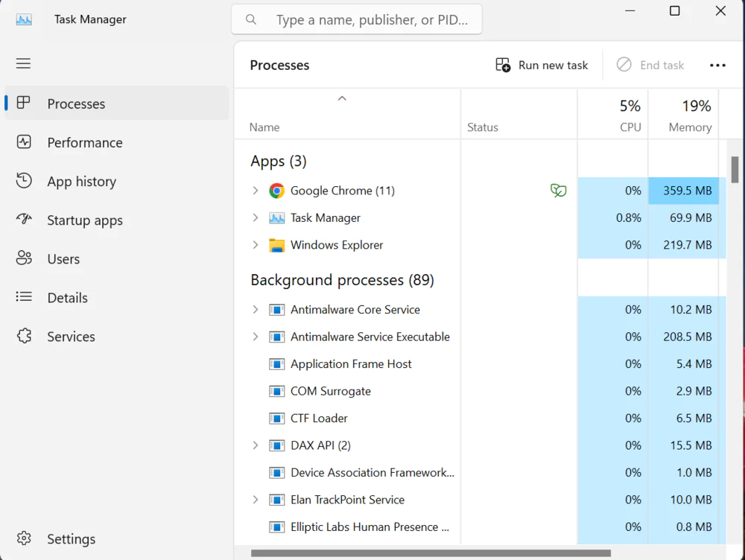The image size is (745, 560).
Task: Select the Google Chrome (11) row name
Action: 343,191
